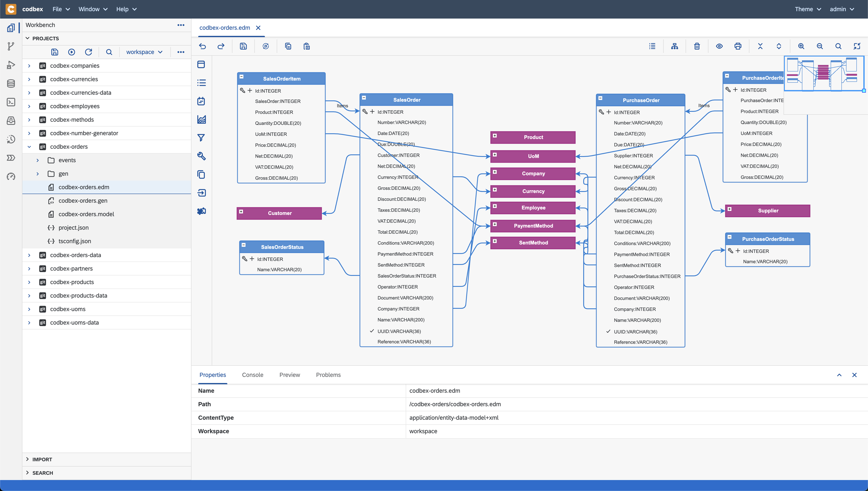Viewport: 868px width, 491px height.
Task: Click the undo icon in editor toolbar
Action: pos(202,46)
